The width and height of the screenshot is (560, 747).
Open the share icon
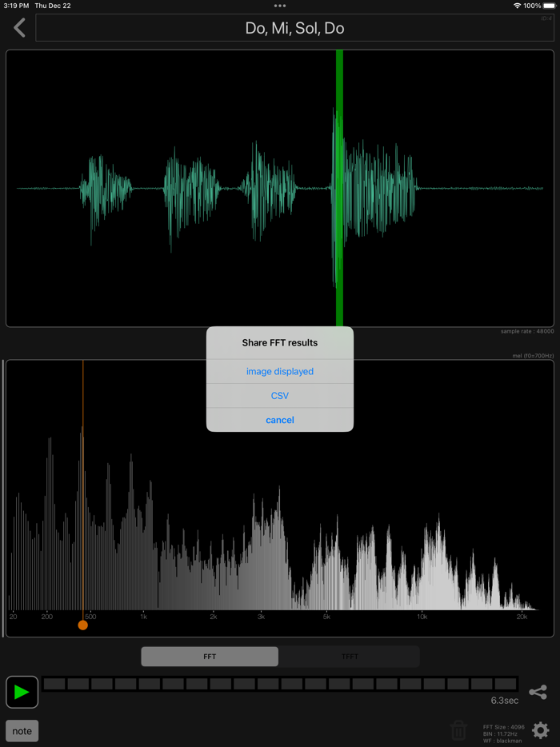538,692
